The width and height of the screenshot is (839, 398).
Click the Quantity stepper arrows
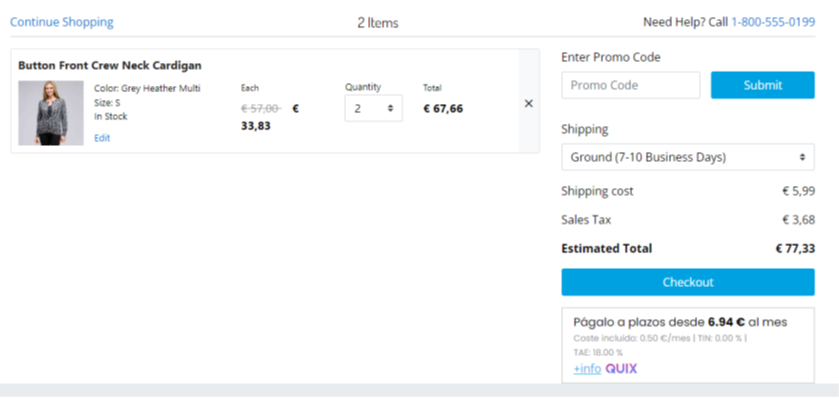click(391, 108)
